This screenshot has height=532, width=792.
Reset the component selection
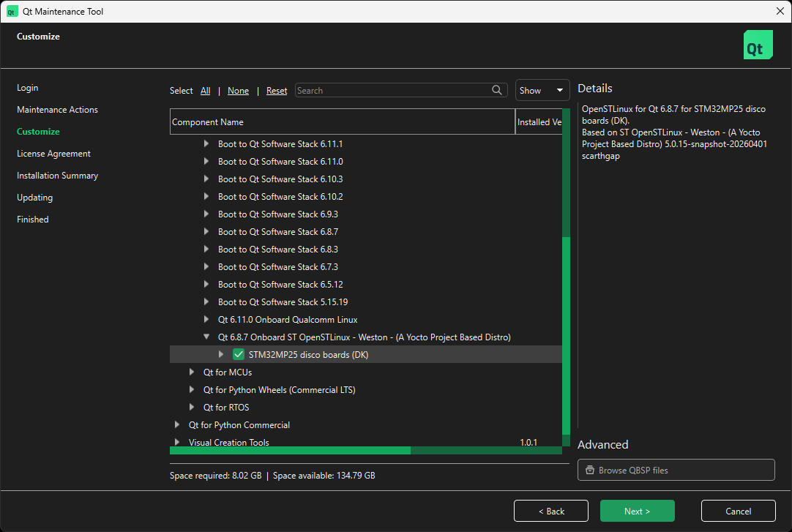(x=276, y=90)
